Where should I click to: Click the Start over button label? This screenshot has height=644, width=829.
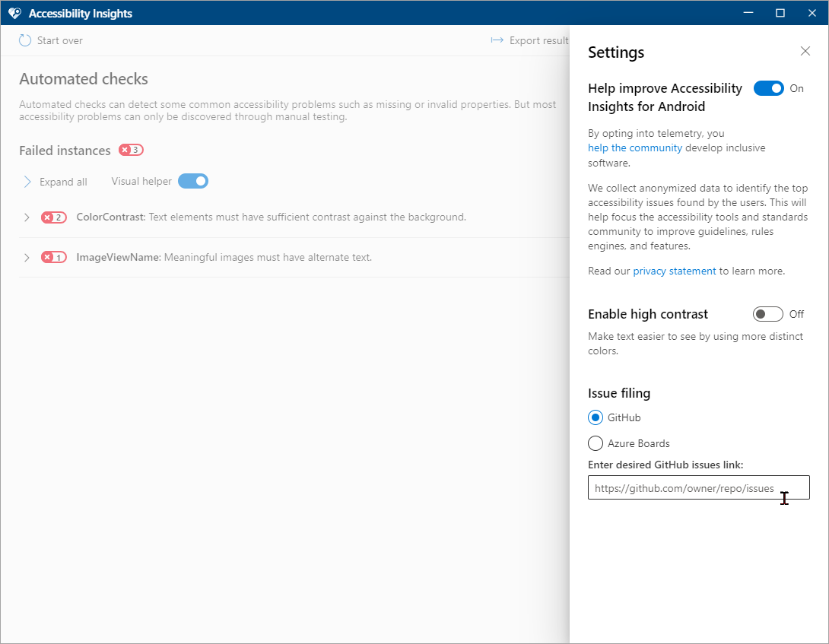[x=60, y=41]
